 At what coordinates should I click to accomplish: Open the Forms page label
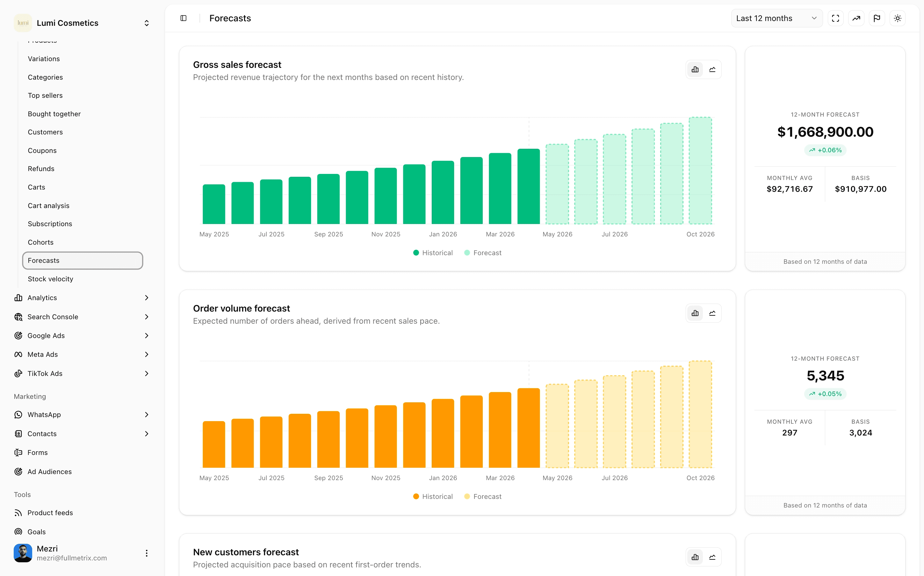[x=38, y=453]
